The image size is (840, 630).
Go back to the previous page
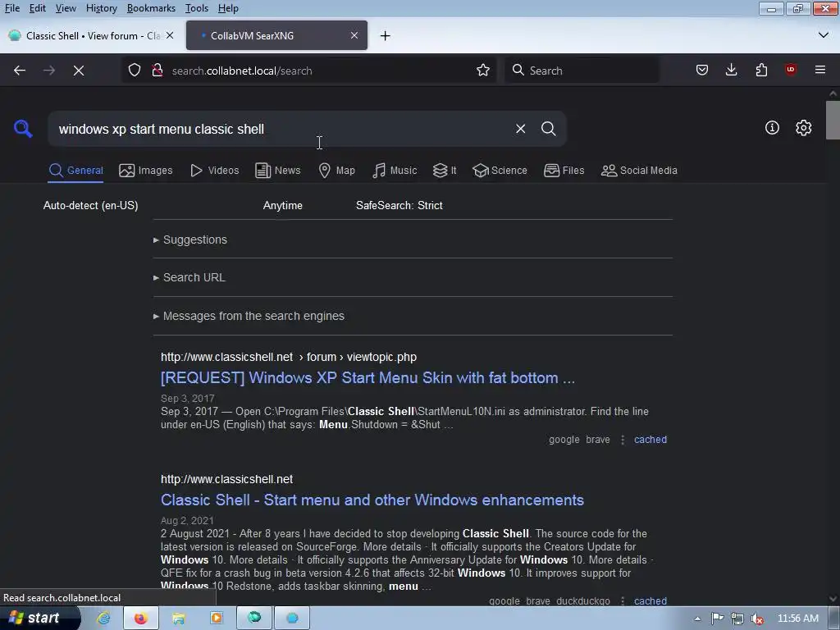point(20,71)
